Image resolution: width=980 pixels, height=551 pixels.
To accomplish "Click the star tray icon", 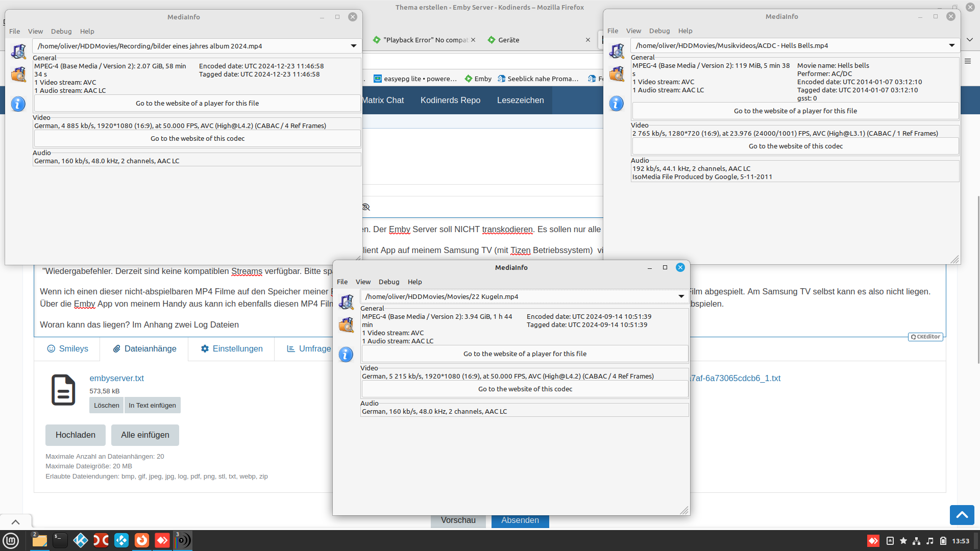I will 903,541.
